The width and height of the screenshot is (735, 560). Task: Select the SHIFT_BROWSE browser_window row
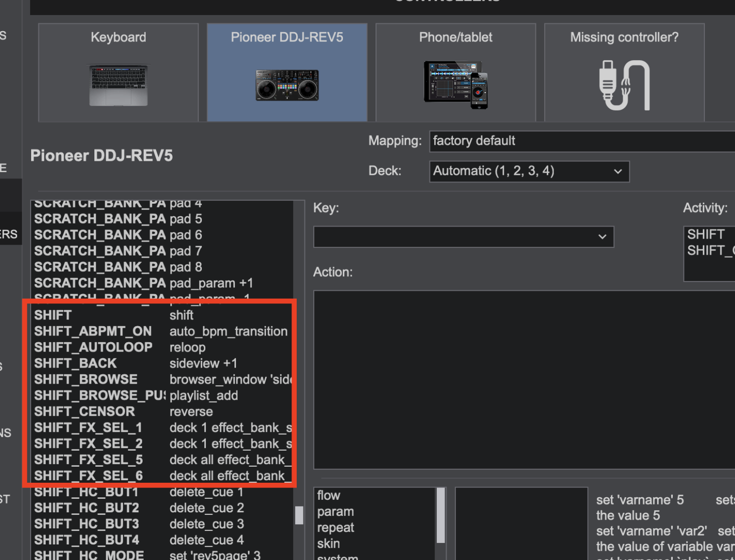(162, 380)
